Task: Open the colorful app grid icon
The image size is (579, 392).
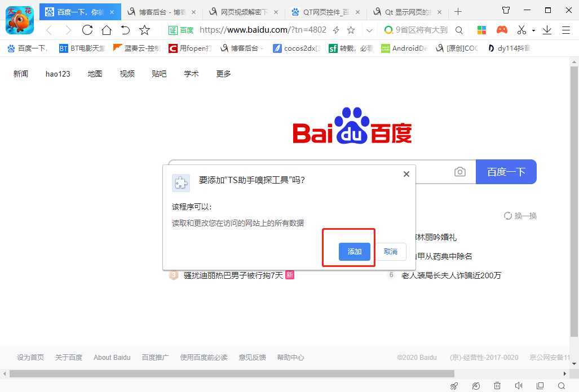Action: [481, 30]
